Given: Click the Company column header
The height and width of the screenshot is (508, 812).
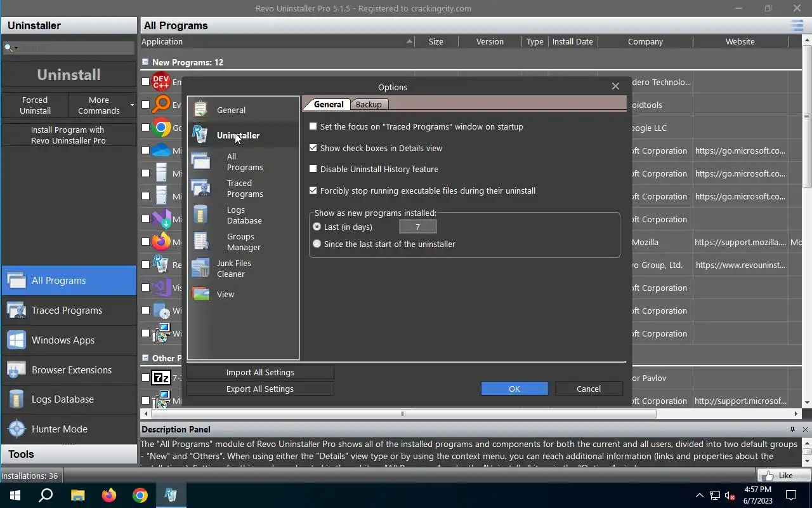Looking at the screenshot, I should (x=645, y=42).
